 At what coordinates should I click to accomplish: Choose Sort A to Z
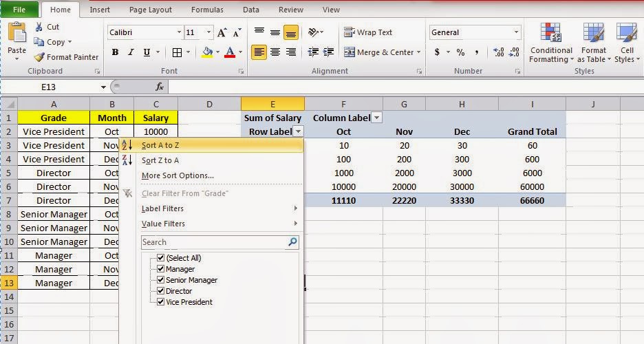tap(211, 145)
